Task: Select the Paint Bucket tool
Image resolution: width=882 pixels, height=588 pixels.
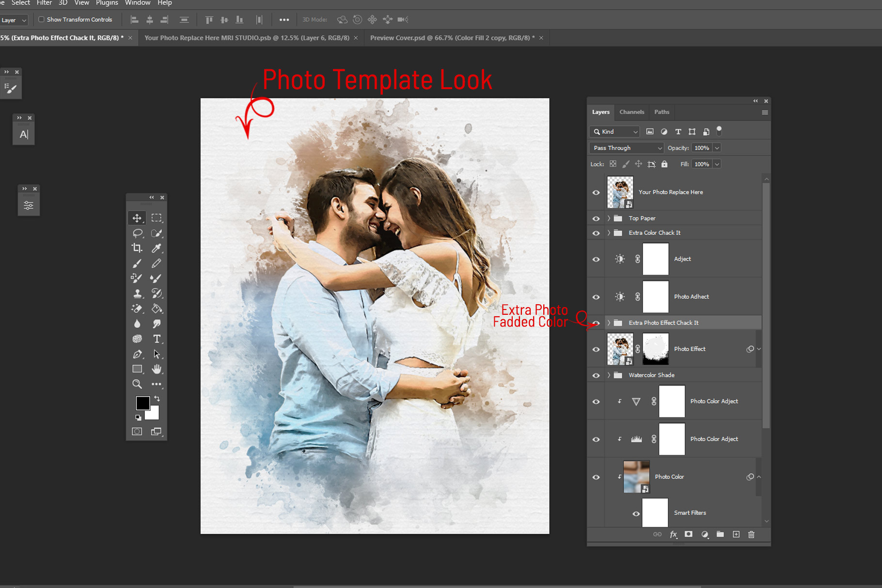Action: pyautogui.click(x=157, y=309)
